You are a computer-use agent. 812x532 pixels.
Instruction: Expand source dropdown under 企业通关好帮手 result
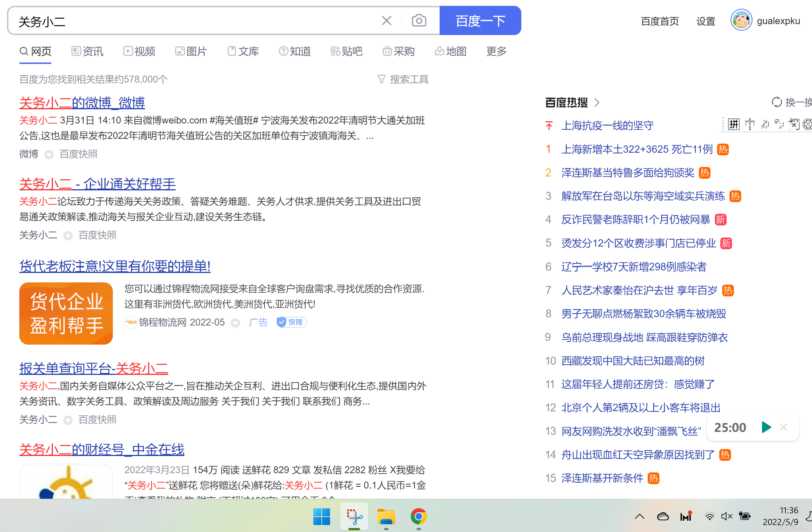pyautogui.click(x=68, y=236)
